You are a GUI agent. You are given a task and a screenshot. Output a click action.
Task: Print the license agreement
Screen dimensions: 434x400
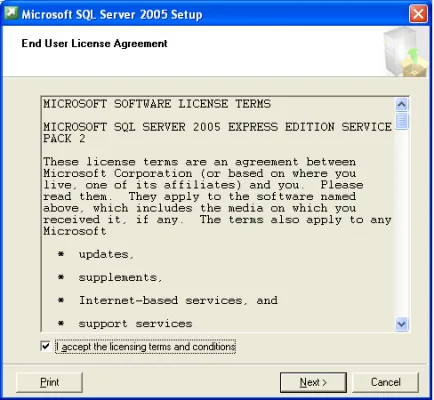tap(49, 382)
